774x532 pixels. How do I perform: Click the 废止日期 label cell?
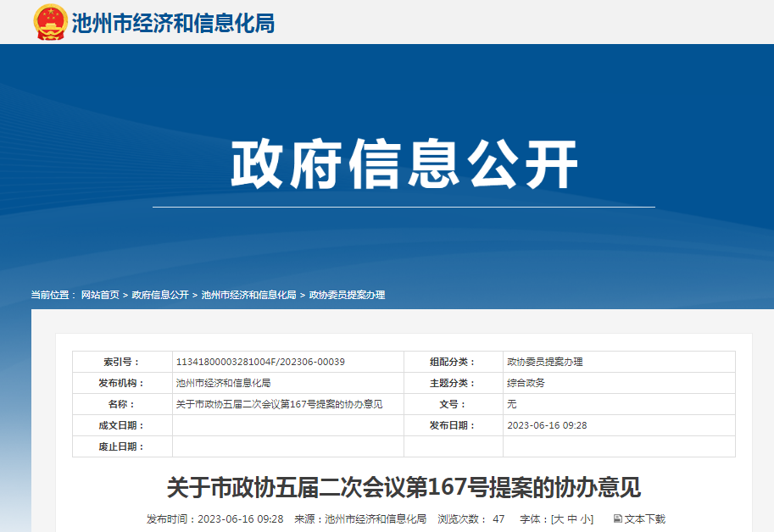pyautogui.click(x=122, y=446)
